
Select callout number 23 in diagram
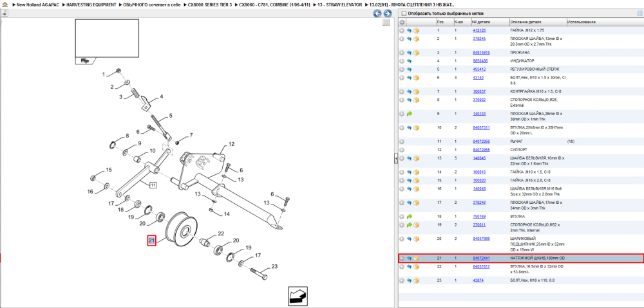tap(275, 267)
